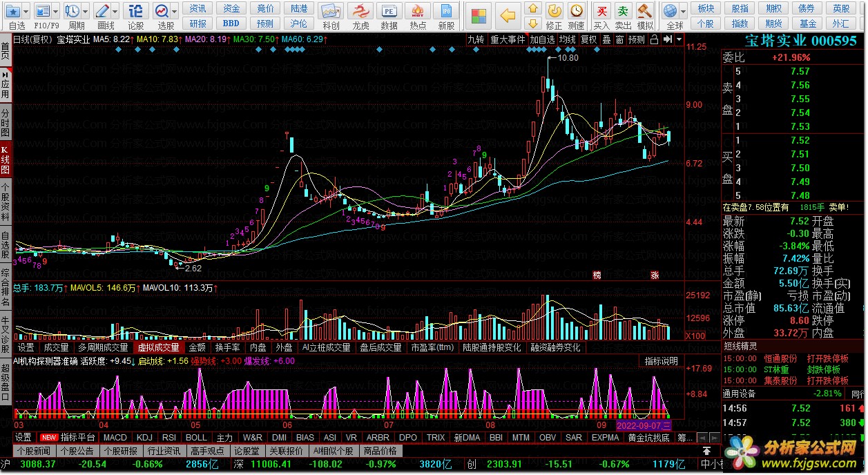868x475 pixels.
Task: Click the 资讯 button
Action: tap(197, 8)
